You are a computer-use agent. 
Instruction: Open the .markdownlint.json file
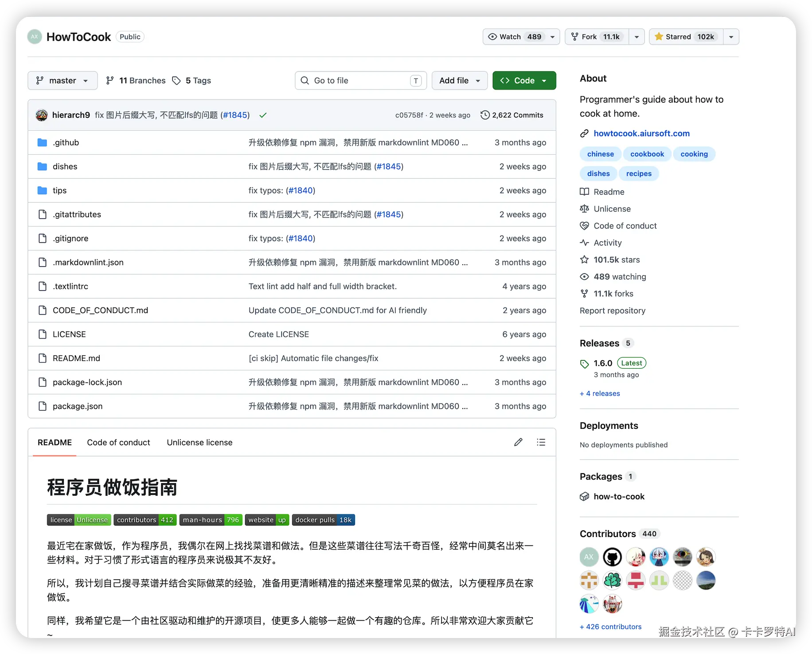tap(88, 262)
